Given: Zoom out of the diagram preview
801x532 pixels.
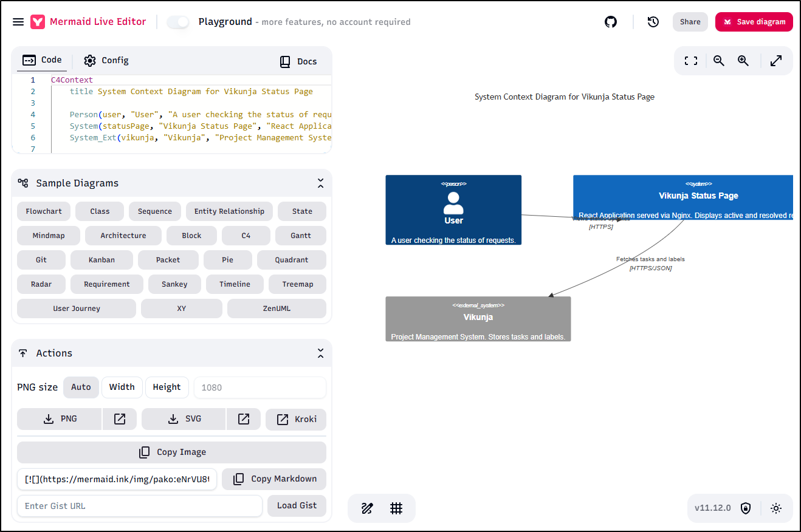Looking at the screenshot, I should [719, 61].
